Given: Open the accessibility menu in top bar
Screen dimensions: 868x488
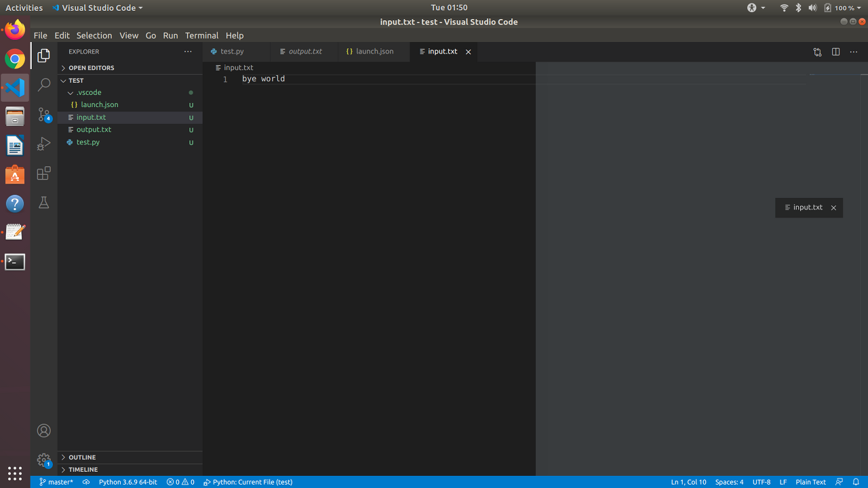Looking at the screenshot, I should click(x=756, y=7).
